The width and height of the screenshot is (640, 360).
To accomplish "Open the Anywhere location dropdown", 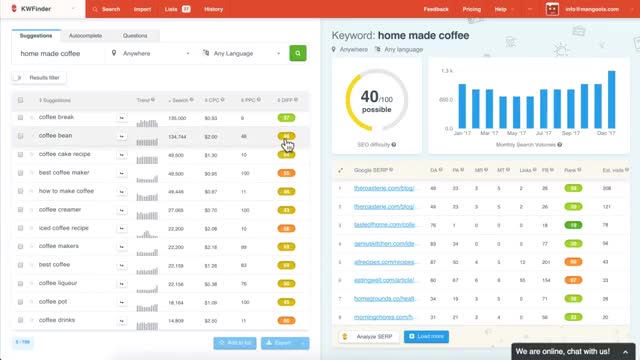I will pos(150,53).
